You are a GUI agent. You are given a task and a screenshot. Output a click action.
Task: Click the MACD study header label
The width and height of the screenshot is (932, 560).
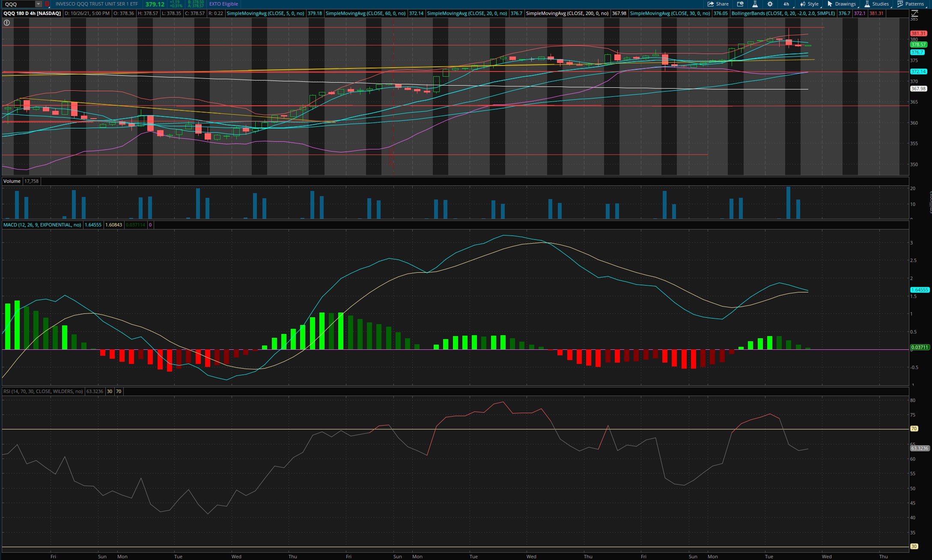point(42,225)
